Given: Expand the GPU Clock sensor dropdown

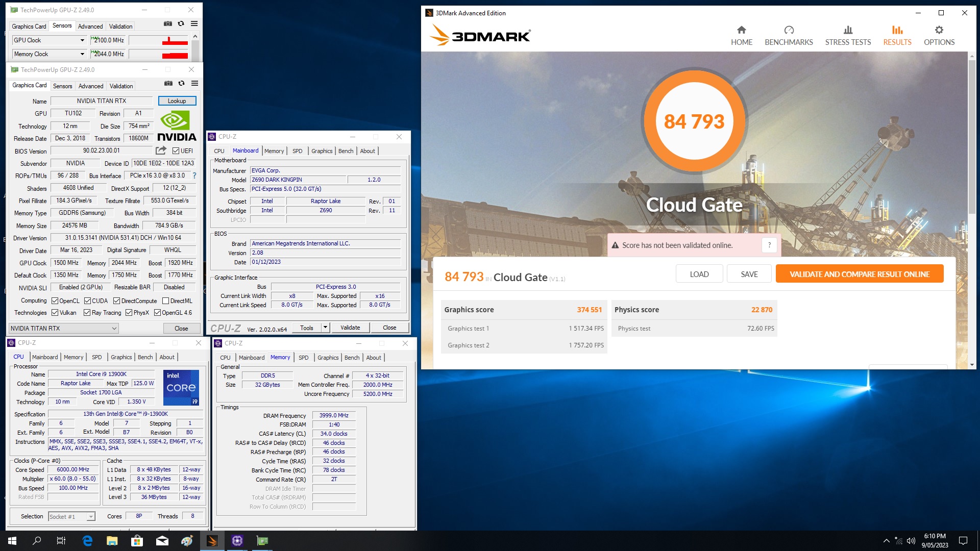Looking at the screenshot, I should click(82, 40).
